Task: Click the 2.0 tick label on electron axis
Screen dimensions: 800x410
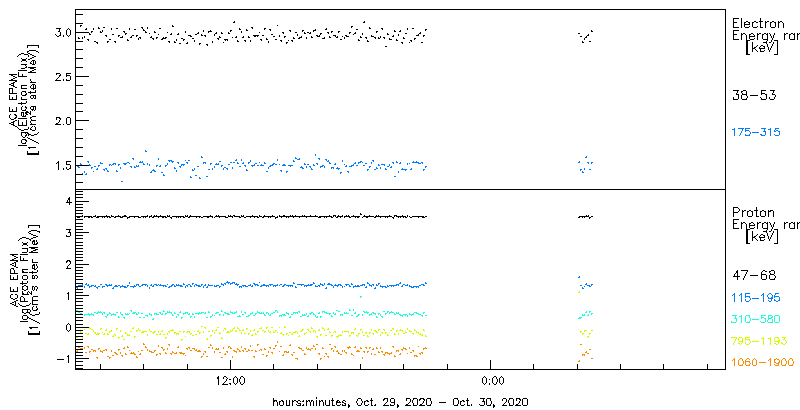Action: tap(62, 121)
